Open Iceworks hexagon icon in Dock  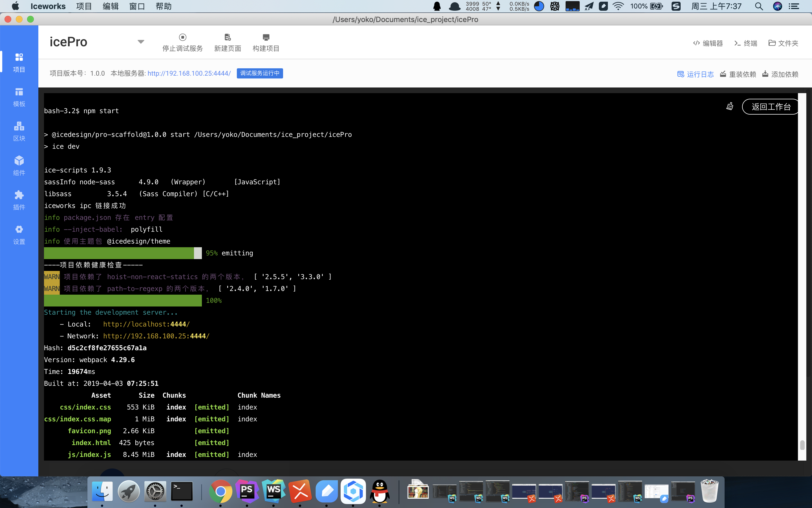pos(353,492)
